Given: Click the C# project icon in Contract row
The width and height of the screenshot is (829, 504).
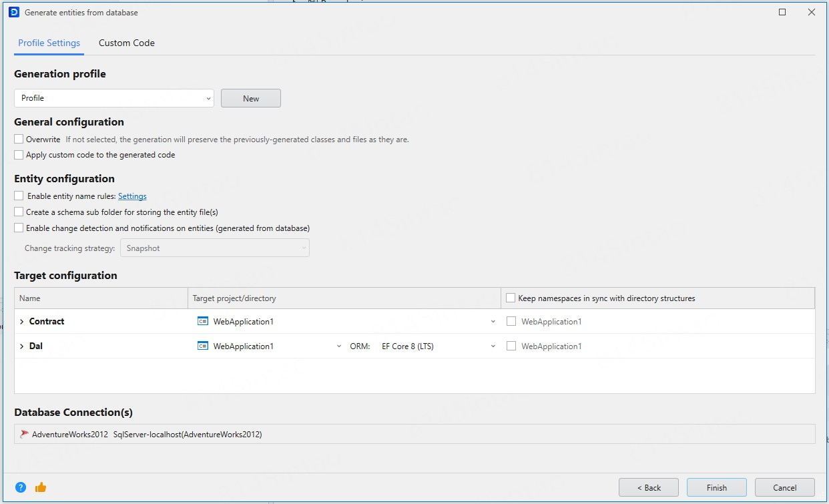Looking at the screenshot, I should (x=203, y=321).
